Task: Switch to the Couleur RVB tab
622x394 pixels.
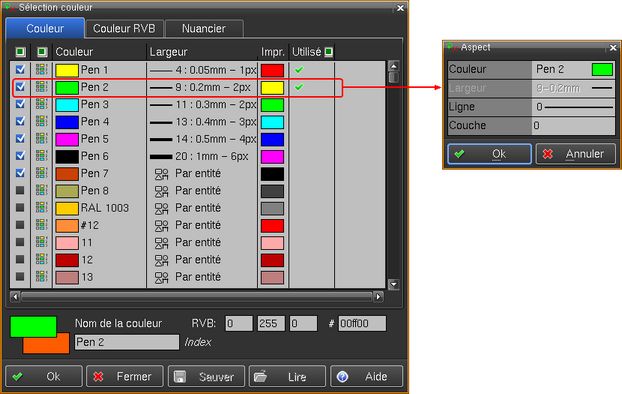Action: coord(124,29)
